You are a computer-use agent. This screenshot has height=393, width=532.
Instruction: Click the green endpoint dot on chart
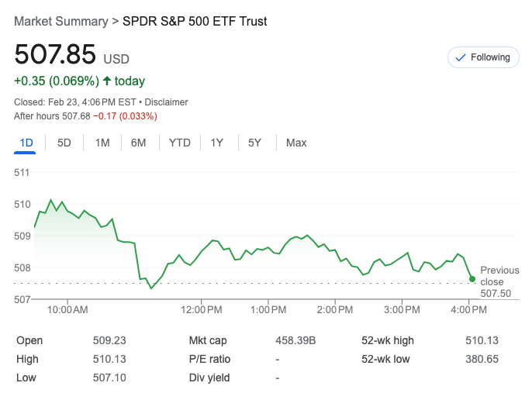pyautogui.click(x=472, y=278)
